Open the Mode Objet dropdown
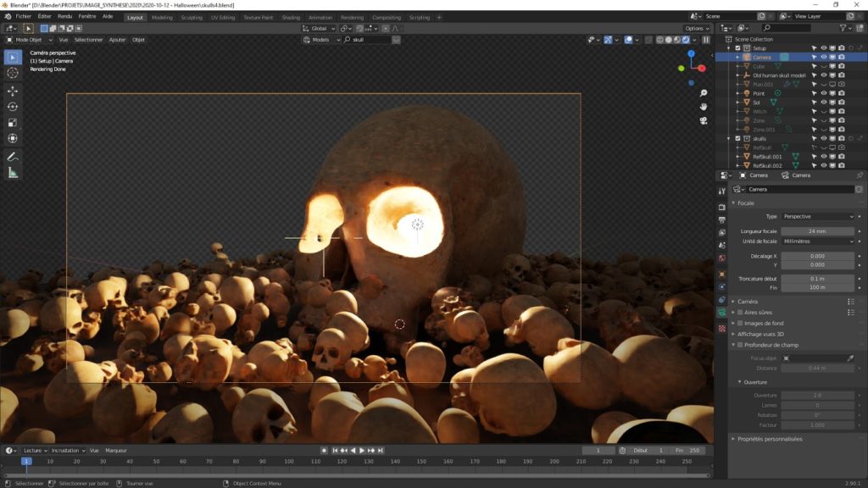The height and width of the screenshot is (488, 868). (30, 40)
